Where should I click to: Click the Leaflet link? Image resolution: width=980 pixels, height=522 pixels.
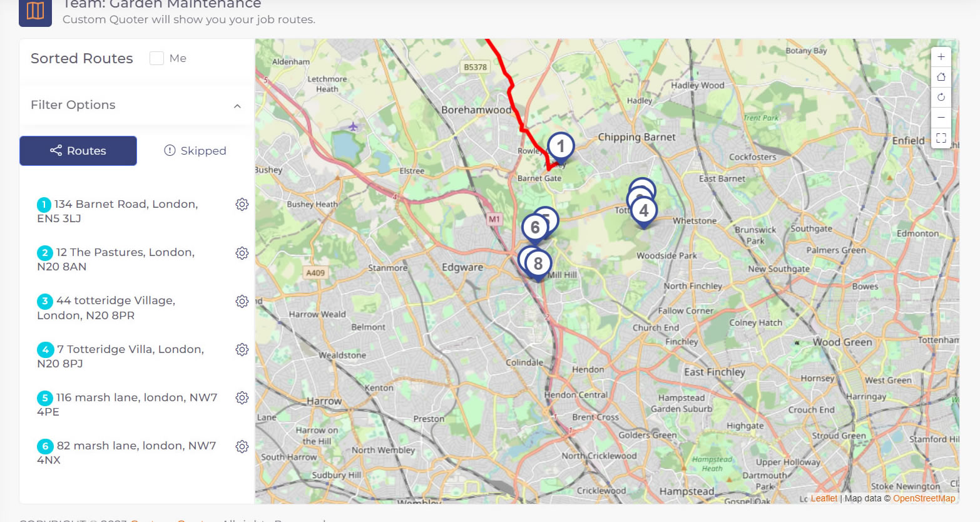pos(824,498)
